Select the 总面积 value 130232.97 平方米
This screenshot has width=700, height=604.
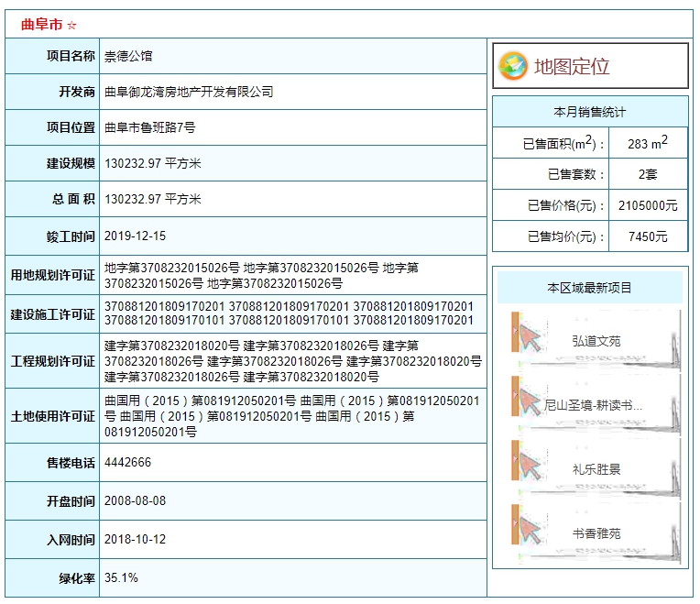point(153,199)
